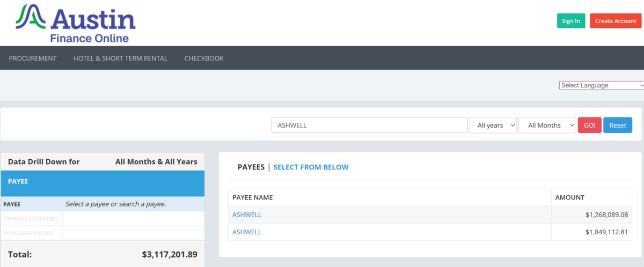Click the ASHWELL payee link with $1,849,112.81
This screenshot has width=644, height=267.
coord(247,232)
